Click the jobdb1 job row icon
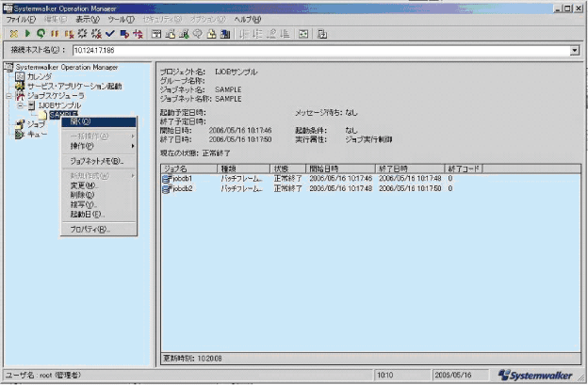The height and width of the screenshot is (385, 588). click(x=167, y=179)
